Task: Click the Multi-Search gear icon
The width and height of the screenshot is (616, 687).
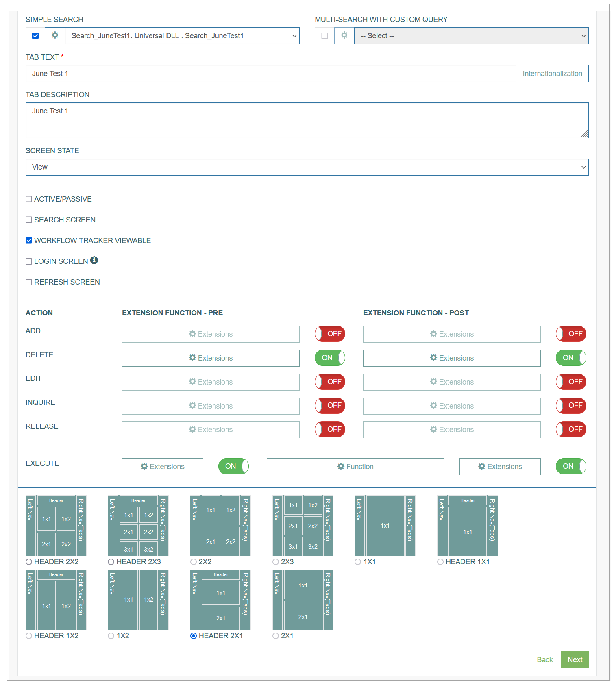Action: 344,36
